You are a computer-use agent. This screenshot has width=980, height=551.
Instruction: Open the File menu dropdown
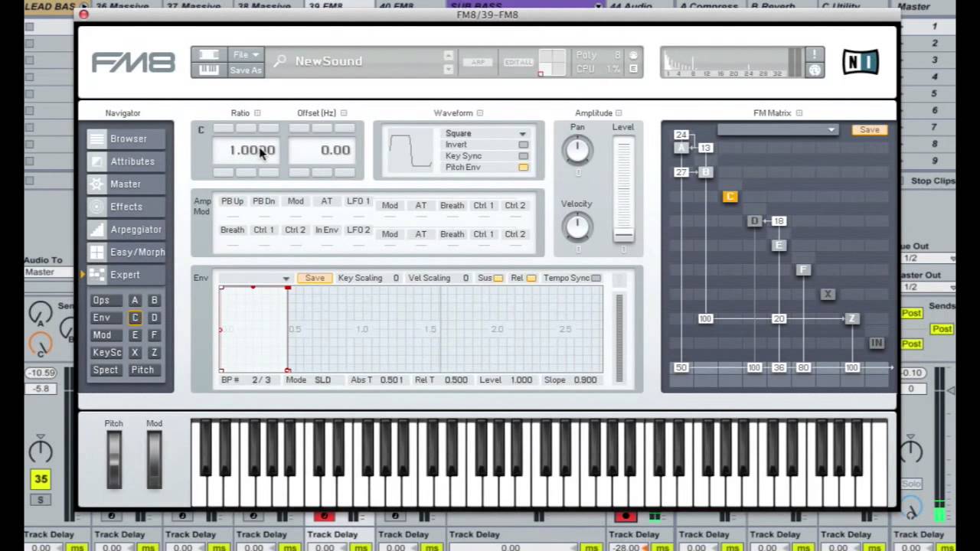point(246,55)
